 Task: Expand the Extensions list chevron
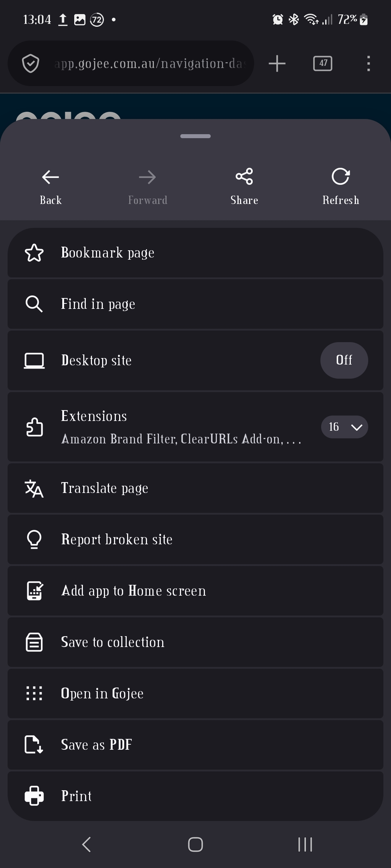click(357, 427)
